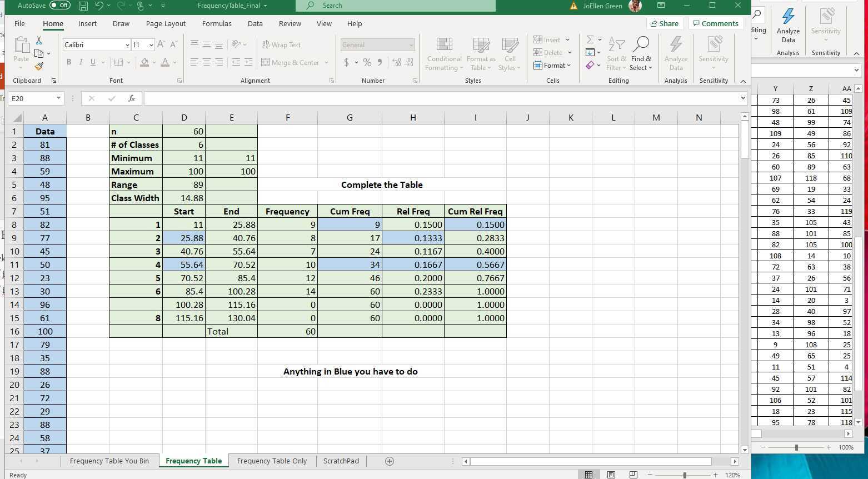Toggle bold formatting
868x479 pixels.
[x=69, y=62]
